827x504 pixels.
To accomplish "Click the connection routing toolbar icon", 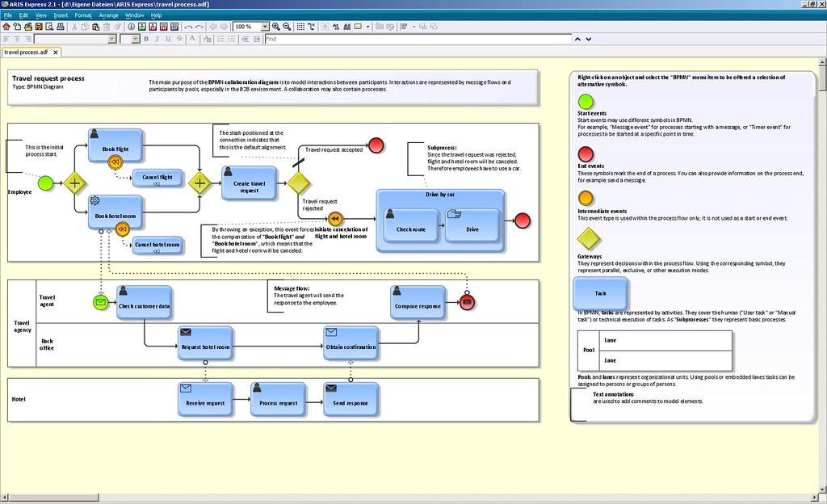I will point(312,27).
